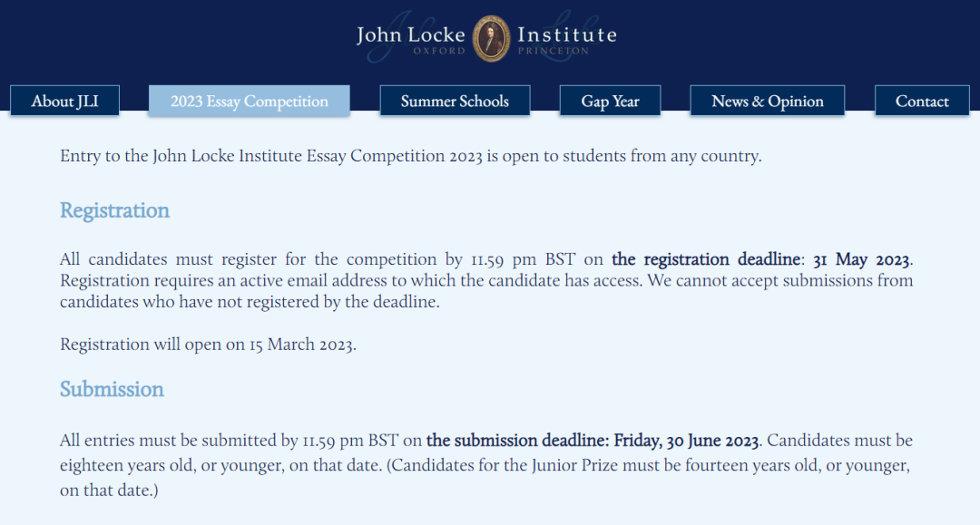Click the Registration heading
980x525 pixels.
point(114,210)
